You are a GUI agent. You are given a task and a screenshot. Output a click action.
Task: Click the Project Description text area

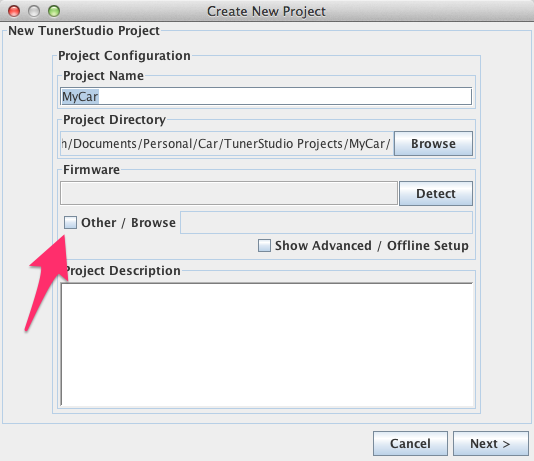(267, 345)
